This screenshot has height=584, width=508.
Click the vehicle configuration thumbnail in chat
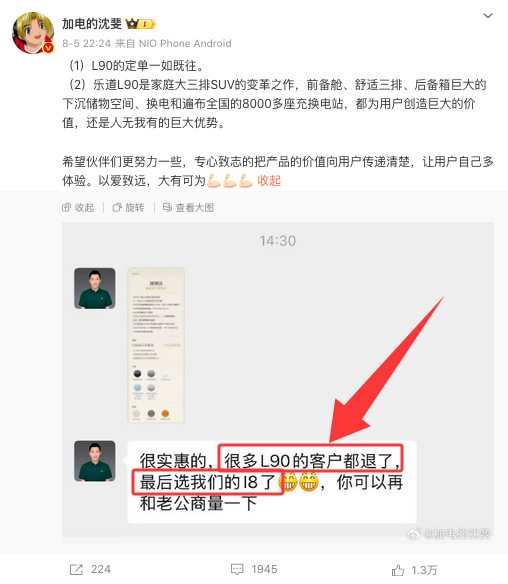pos(156,345)
